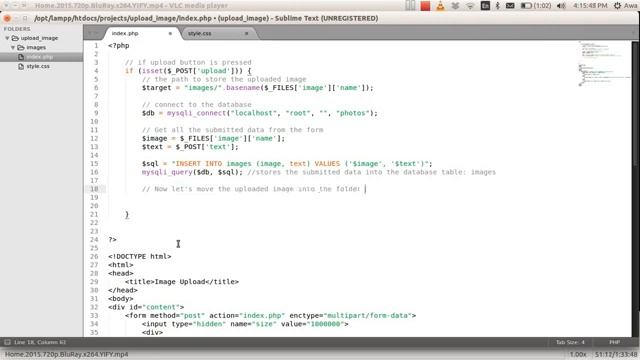This screenshot has width=640, height=360.
Task: Click the <div id="content"> line
Action: [x=146, y=307]
